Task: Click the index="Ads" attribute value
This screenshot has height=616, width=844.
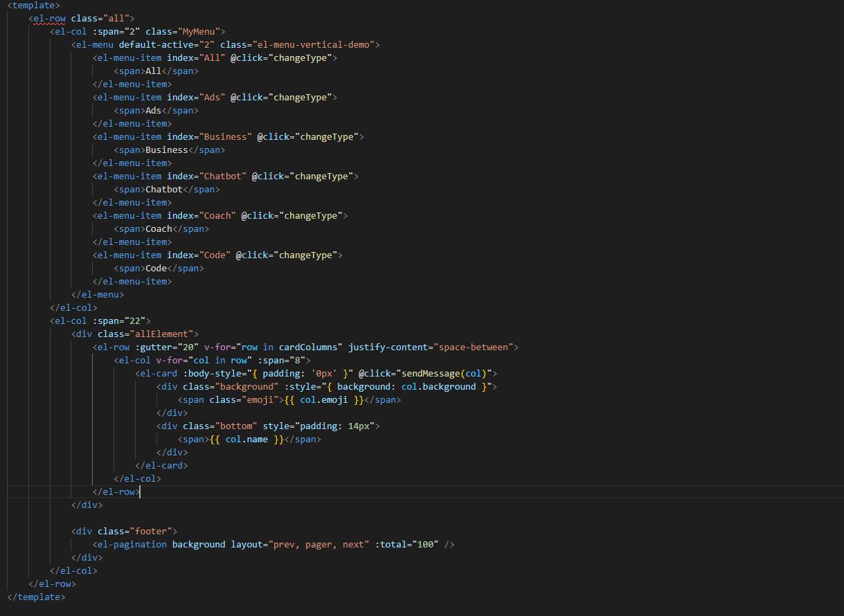Action: tap(212, 97)
